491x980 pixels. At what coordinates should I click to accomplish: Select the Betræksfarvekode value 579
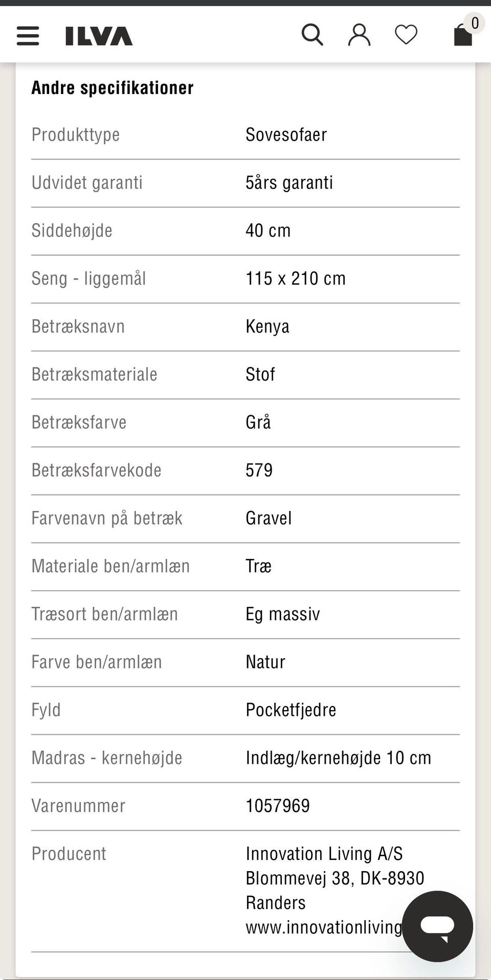pos(259,470)
